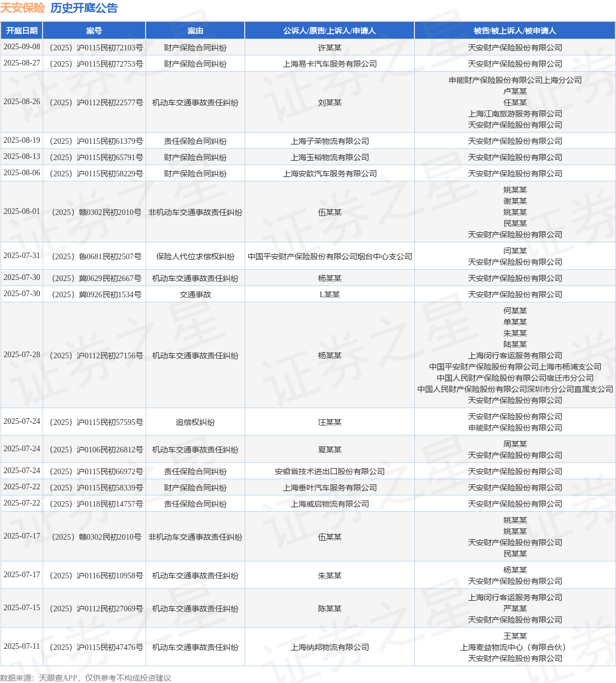This screenshot has height=683, width=616.
Task: Click defendant 严某某
Action: [515, 609]
